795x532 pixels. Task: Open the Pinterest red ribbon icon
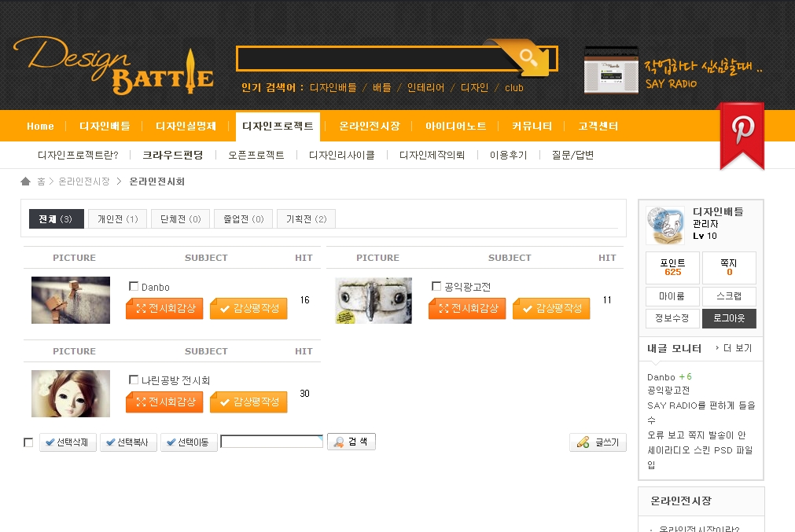tap(742, 132)
